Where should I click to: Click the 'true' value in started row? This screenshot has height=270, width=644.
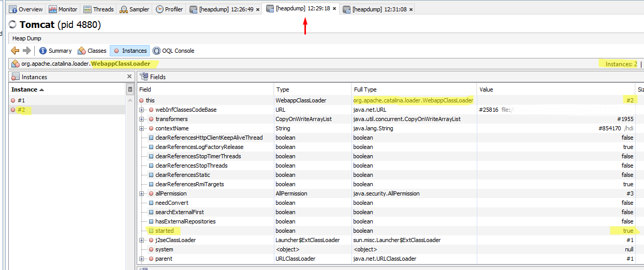pyautogui.click(x=628, y=231)
